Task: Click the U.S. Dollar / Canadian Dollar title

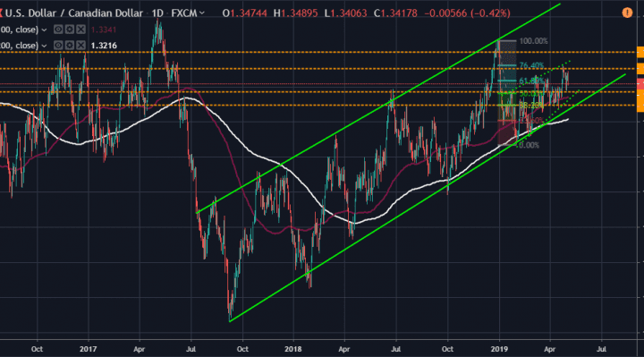Action: [74, 13]
